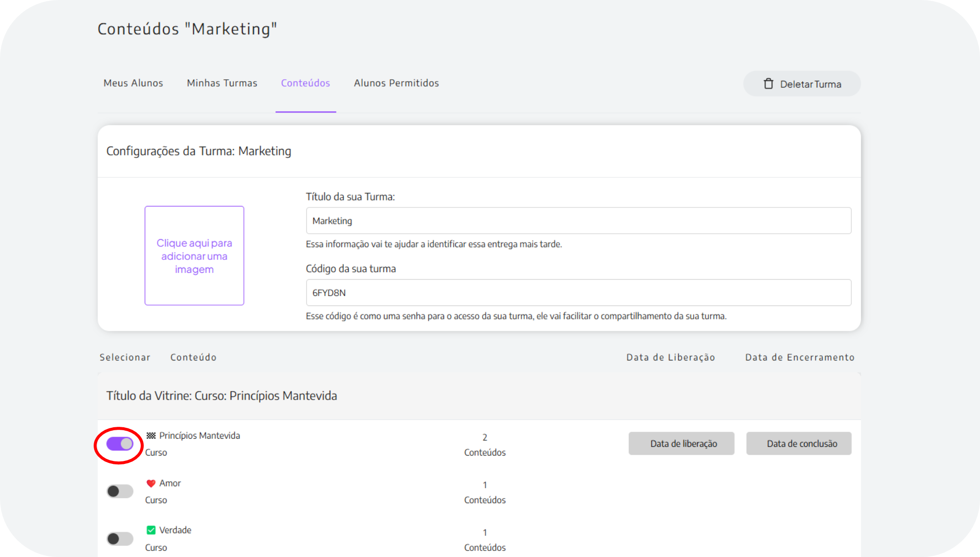Click the trash icon in Deletar Turma

(768, 84)
